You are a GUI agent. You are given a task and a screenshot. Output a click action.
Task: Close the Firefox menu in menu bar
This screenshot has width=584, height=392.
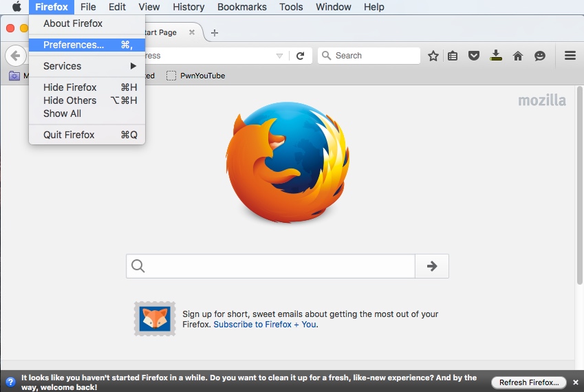pyautogui.click(x=52, y=7)
